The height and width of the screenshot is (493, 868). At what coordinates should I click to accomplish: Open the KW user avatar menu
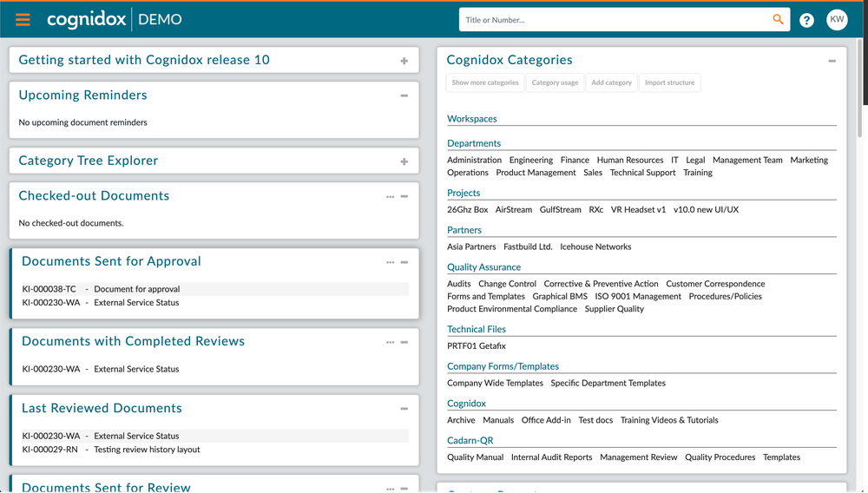[837, 19]
